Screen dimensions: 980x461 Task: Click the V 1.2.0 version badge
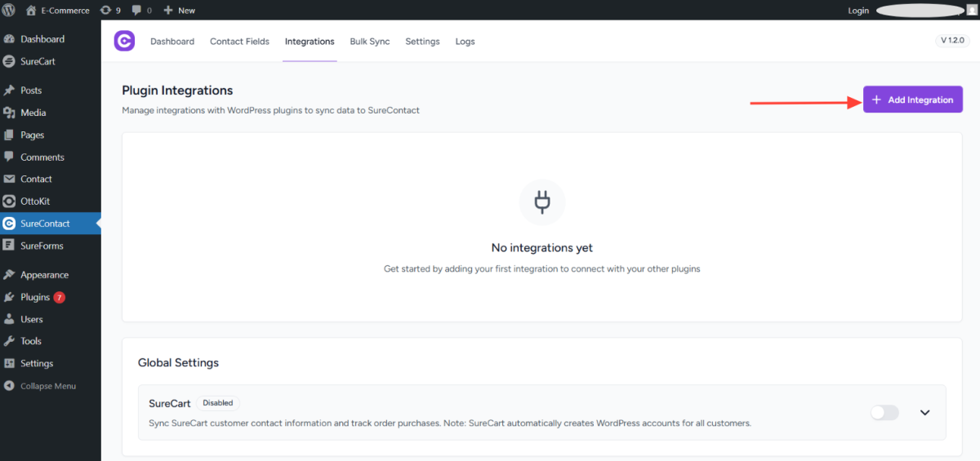click(952, 40)
